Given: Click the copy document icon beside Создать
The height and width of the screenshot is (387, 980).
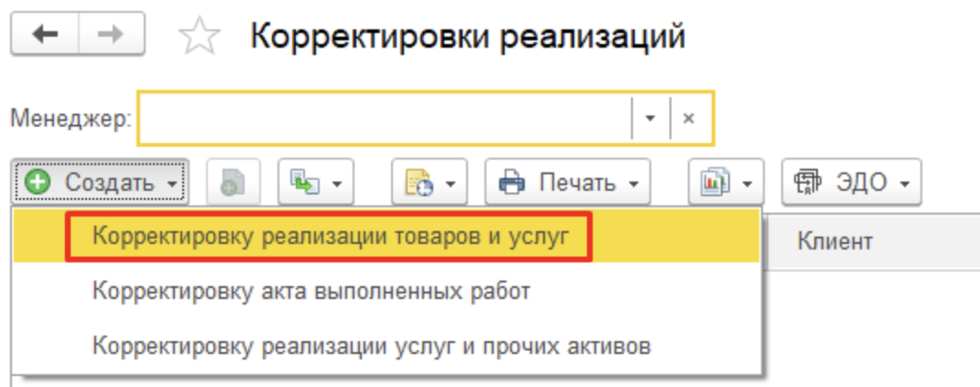Looking at the screenshot, I should (x=233, y=182).
